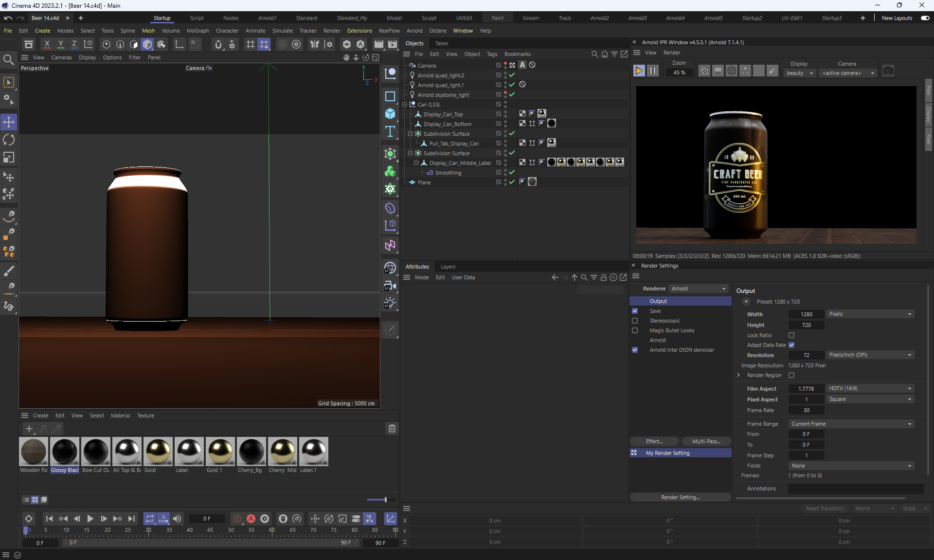Click the Cube primitive icon

390,114
